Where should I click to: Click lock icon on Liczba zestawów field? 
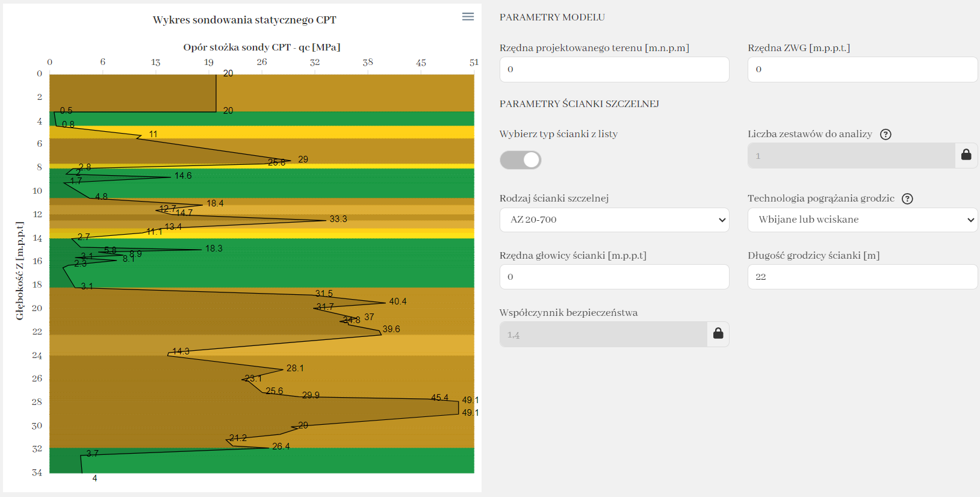click(x=966, y=155)
